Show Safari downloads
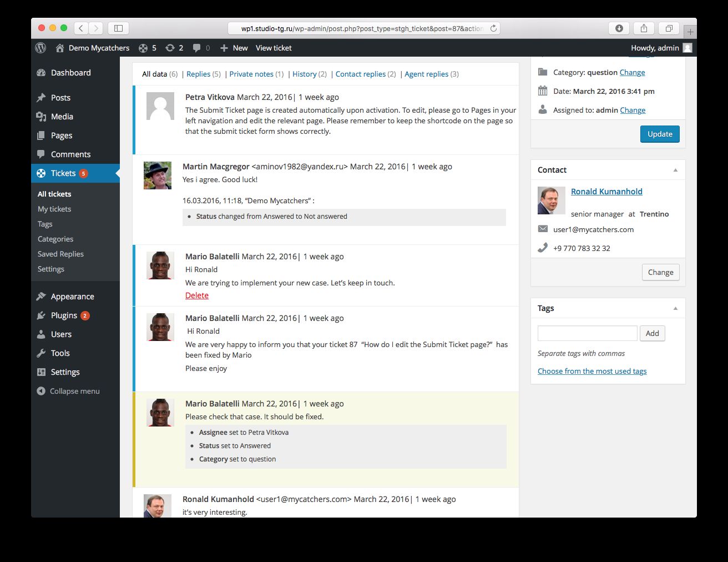The image size is (728, 562). [x=619, y=28]
